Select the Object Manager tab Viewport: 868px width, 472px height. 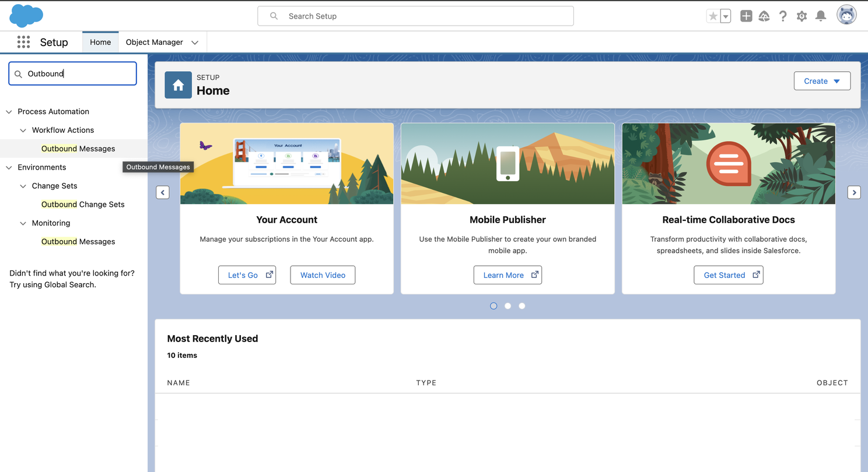pyautogui.click(x=155, y=42)
